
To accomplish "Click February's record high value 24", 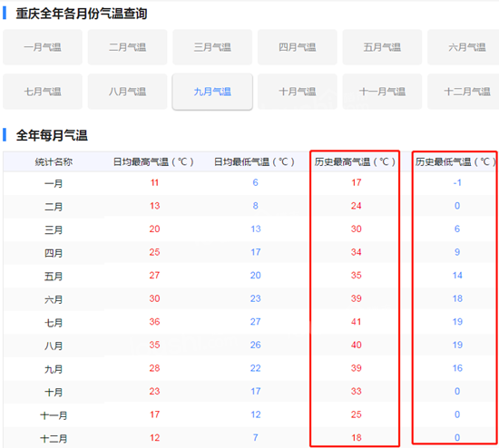I will point(357,206).
